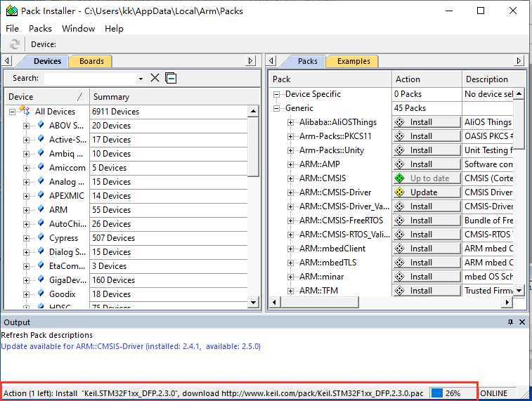
Task: Switch to the Examples tab
Action: coord(353,61)
